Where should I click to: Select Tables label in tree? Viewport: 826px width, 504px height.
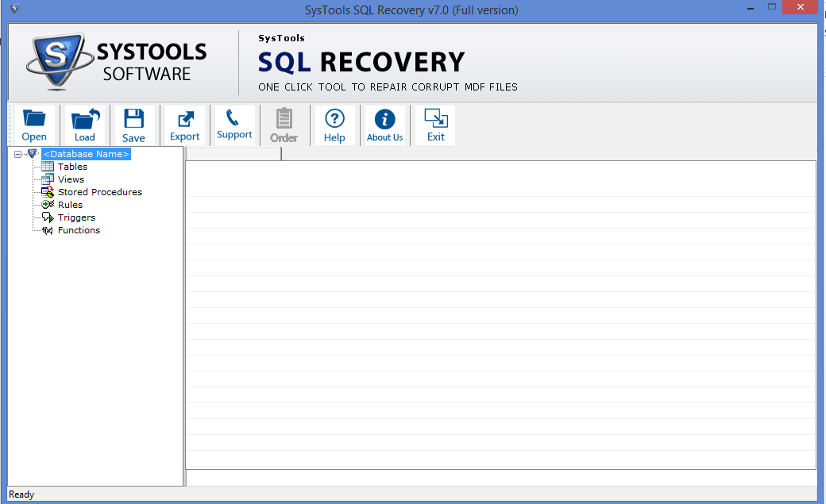tap(72, 167)
